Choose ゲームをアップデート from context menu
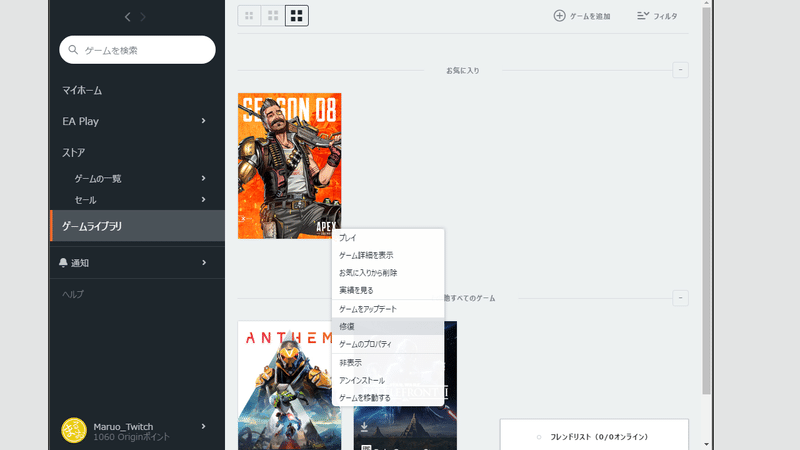This screenshot has height=450, width=800. 388,309
